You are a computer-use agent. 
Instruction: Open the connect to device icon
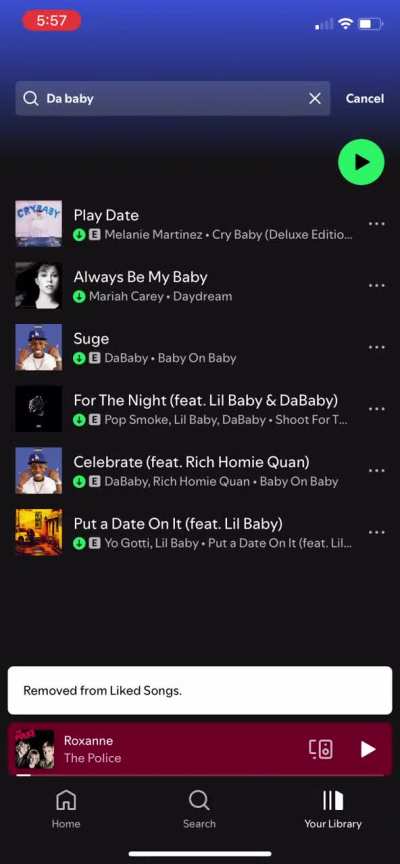[321, 749]
